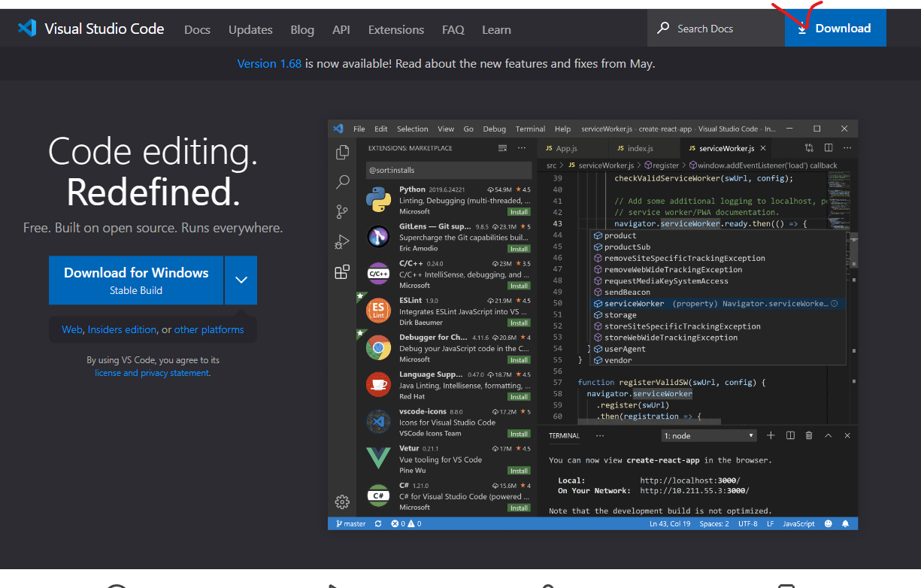
Task: Click the C# extension icon
Action: click(378, 496)
